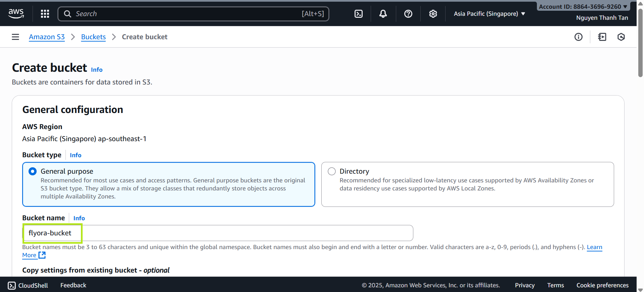644x292 pixels.
Task: Expand Asia Pacific (Singapore) region dropdown
Action: (x=489, y=14)
